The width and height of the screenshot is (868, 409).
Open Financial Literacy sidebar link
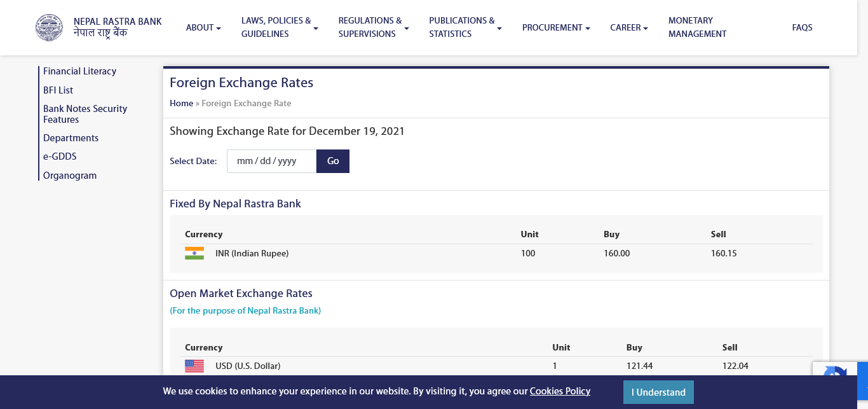[x=79, y=71]
